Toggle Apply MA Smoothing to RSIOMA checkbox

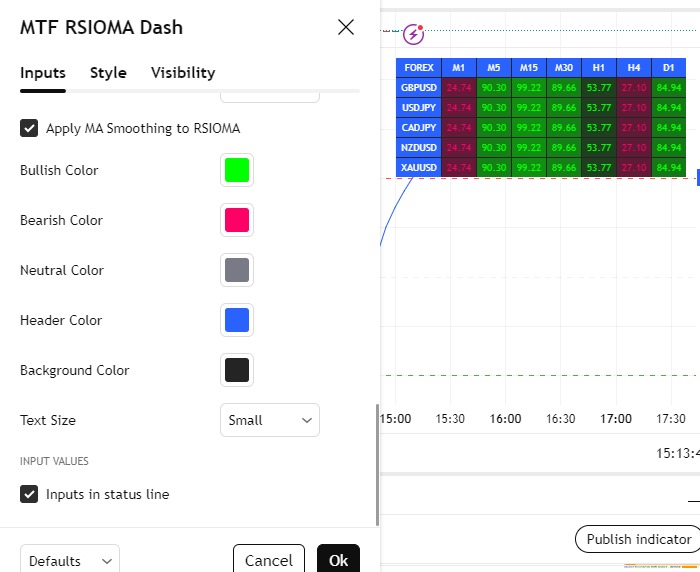(29, 128)
